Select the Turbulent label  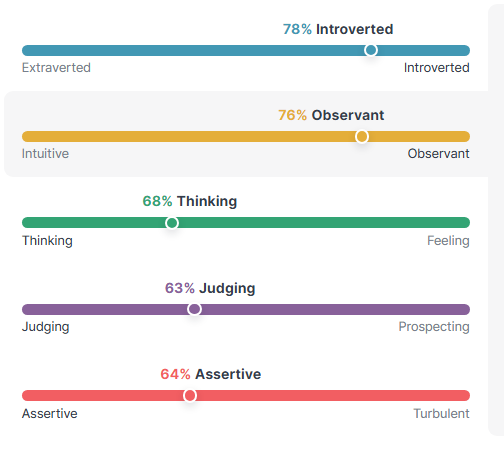[441, 414]
